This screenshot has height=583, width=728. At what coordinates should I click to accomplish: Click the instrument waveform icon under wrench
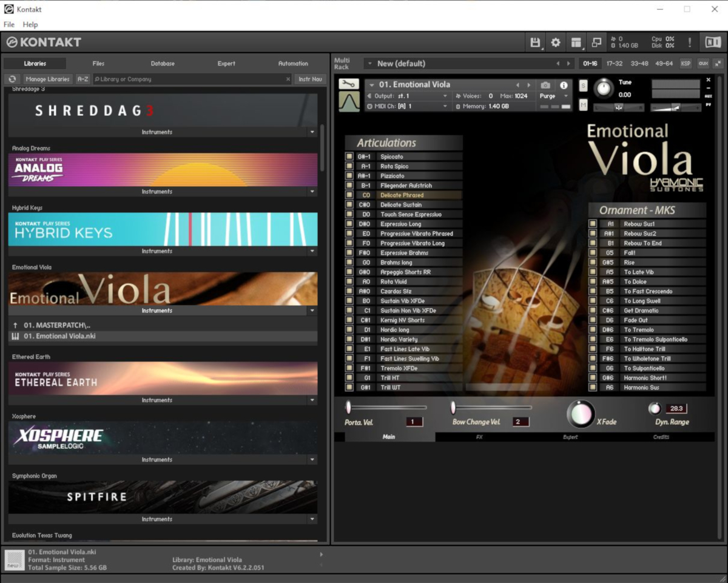(x=349, y=101)
